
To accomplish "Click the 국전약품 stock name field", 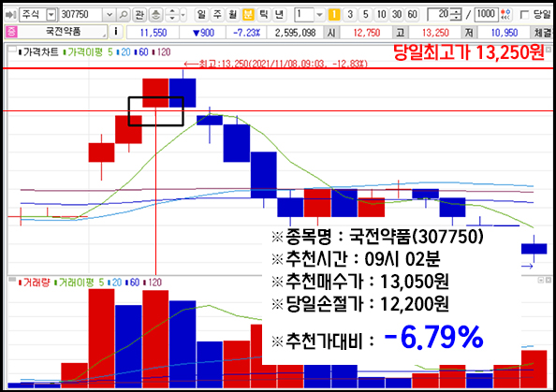I will tap(62, 32).
